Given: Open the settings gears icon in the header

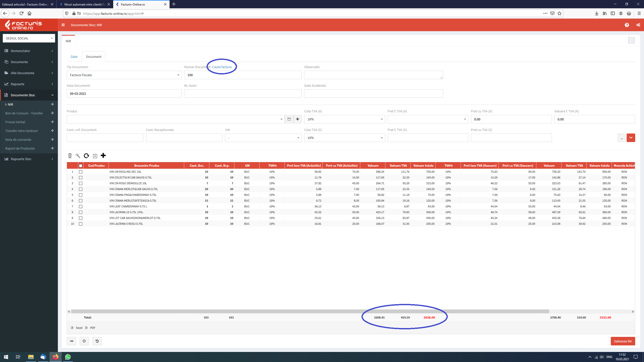Looking at the screenshot, I should coord(638,25).
